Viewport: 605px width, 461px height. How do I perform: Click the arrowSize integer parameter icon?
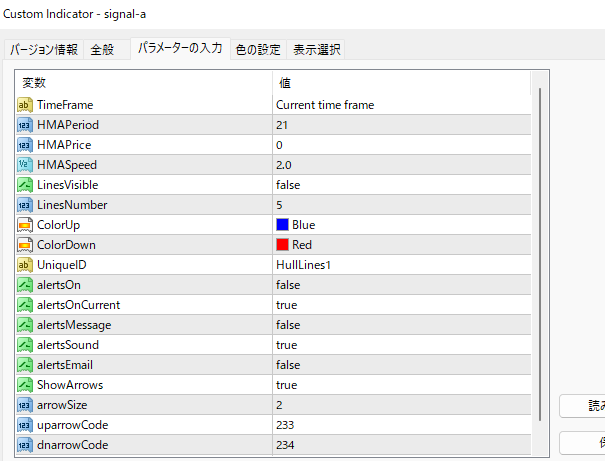26,405
